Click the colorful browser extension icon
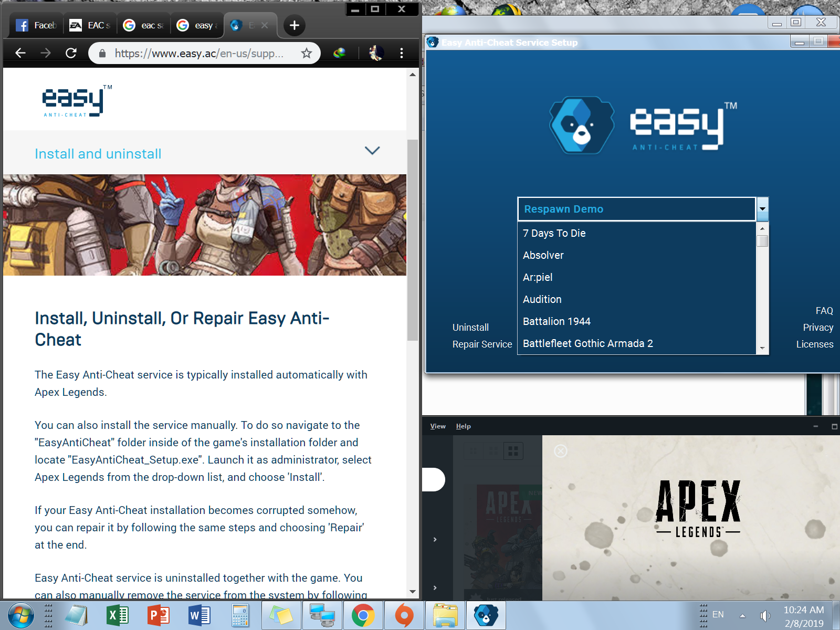Screen dimensions: 840x630 340,53
